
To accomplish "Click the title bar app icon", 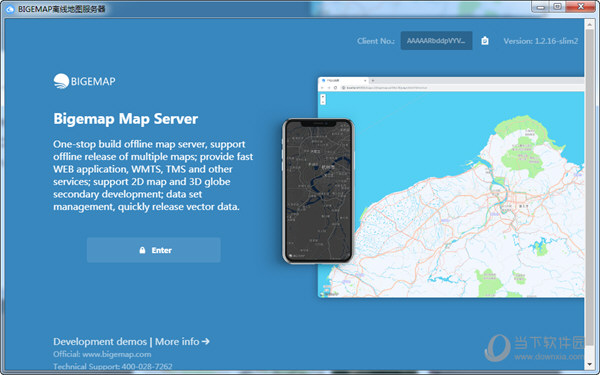I will [x=10, y=9].
